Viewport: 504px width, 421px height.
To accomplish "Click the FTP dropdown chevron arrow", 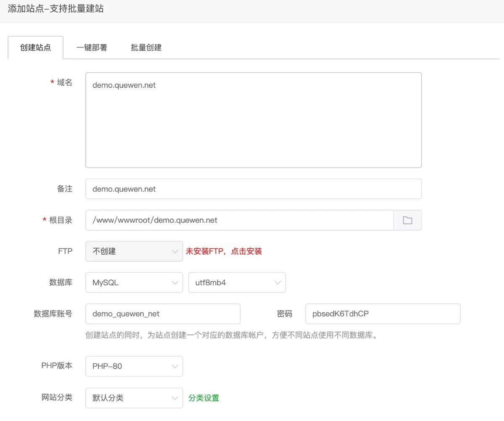I will pos(175,251).
